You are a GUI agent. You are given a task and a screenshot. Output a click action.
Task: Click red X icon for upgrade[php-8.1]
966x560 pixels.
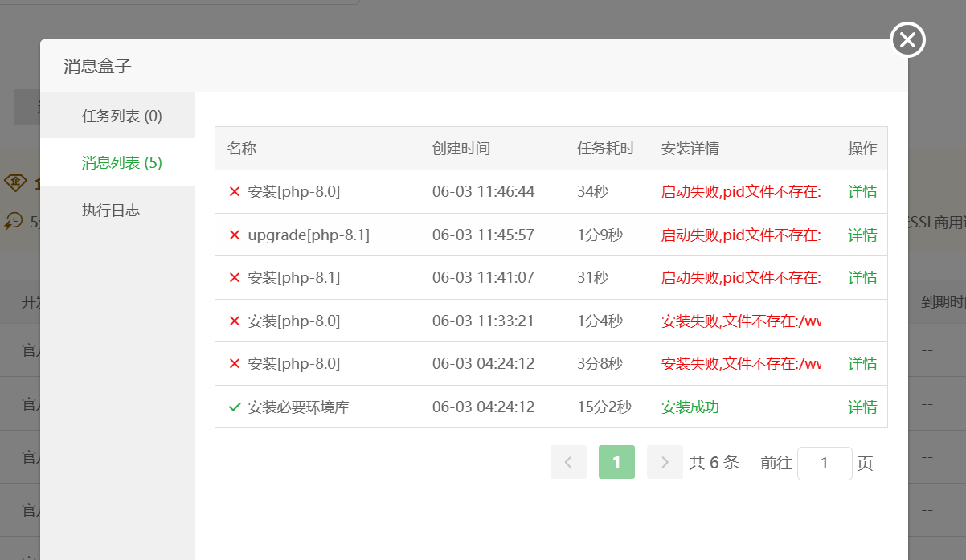[235, 235]
